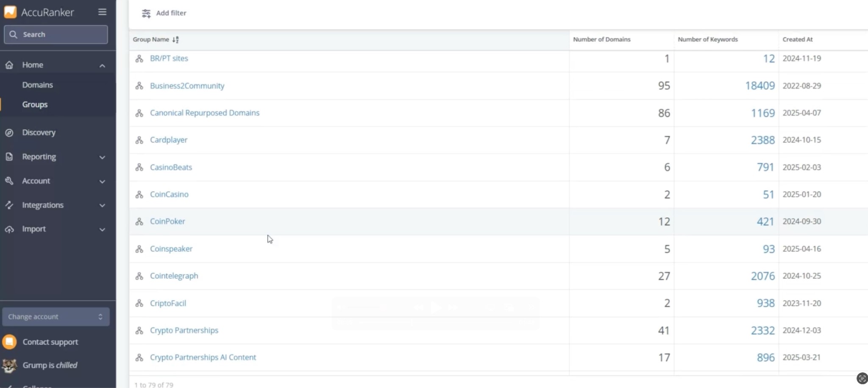The width and height of the screenshot is (868, 388).
Task: Click the Integrations plug icon
Action: coord(9,205)
